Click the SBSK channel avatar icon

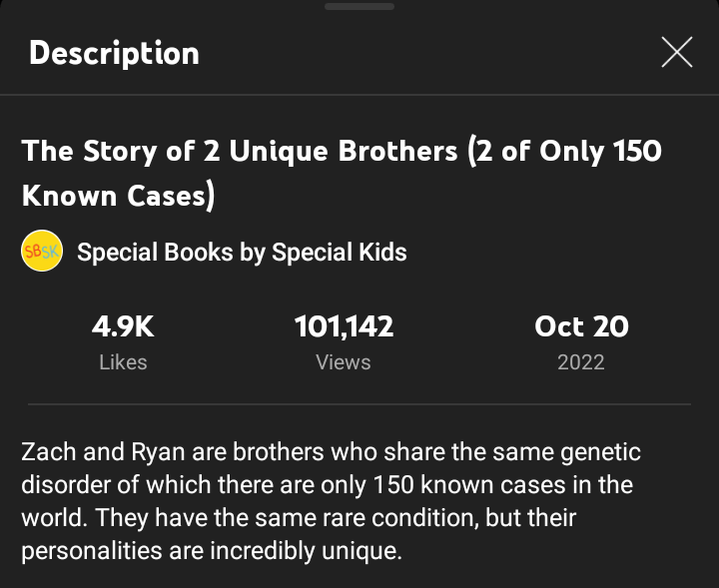pos(41,252)
